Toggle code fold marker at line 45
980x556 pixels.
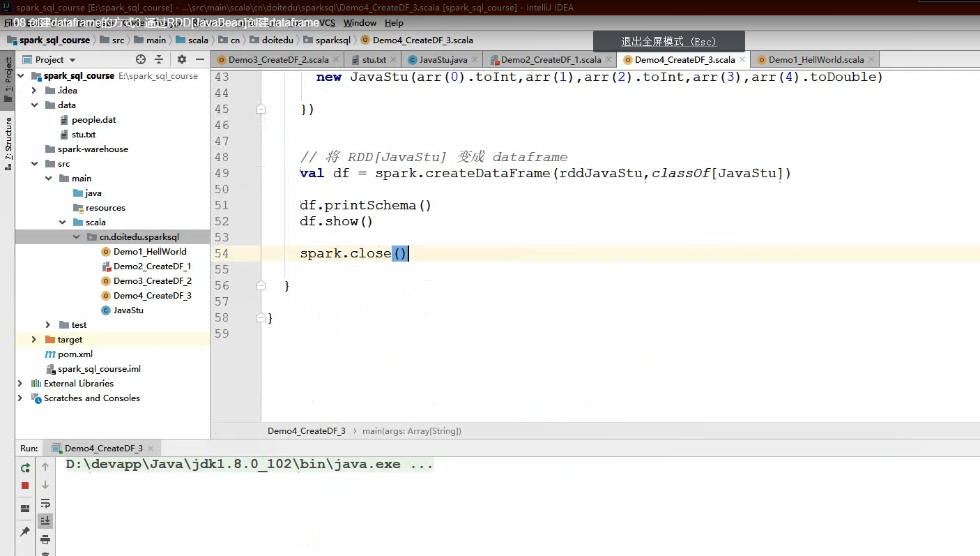(x=261, y=110)
